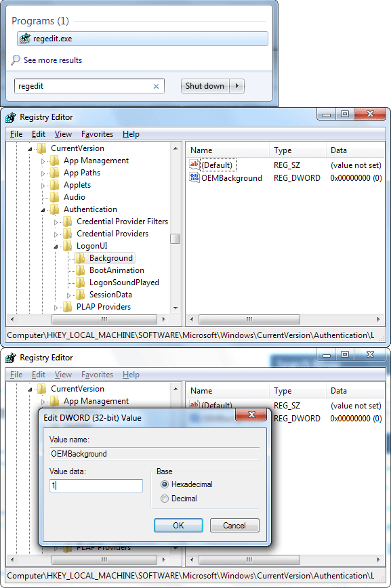Click the tree pane horizontal scrollbar thumb in upper window
This screenshot has width=391, height=588.
click(x=104, y=319)
